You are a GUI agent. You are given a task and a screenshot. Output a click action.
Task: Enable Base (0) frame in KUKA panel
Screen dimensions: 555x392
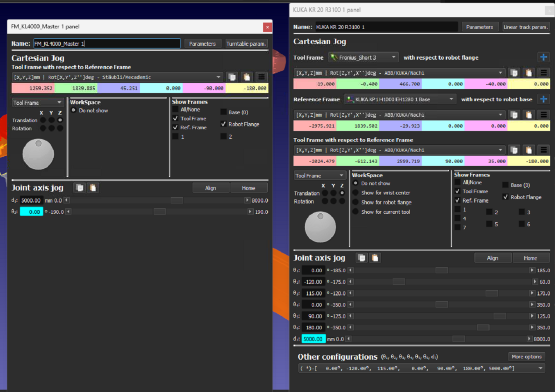pos(505,185)
